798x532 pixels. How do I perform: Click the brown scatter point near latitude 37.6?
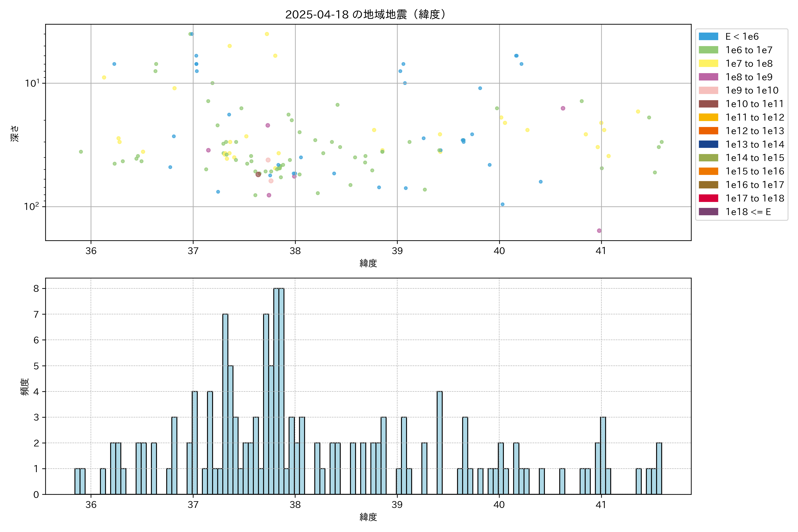coord(258,174)
